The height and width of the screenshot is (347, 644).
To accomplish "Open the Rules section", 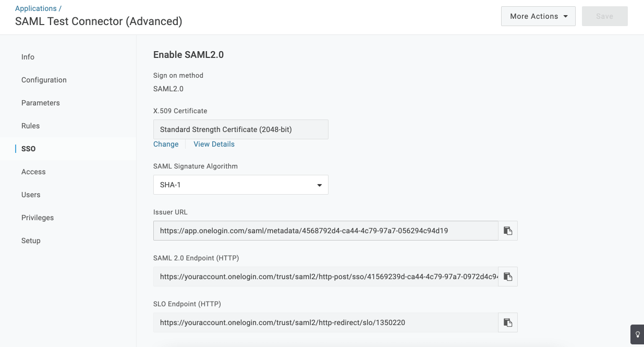I will pos(31,126).
